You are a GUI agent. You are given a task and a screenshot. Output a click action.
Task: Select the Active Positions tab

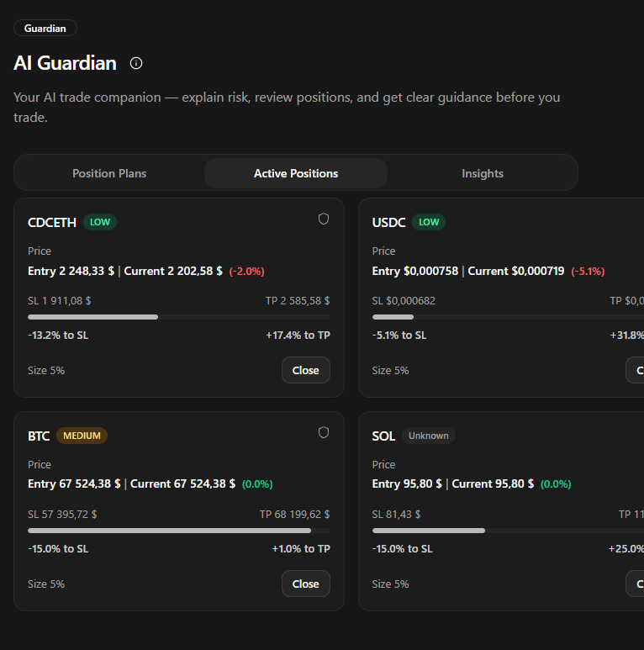[296, 173]
